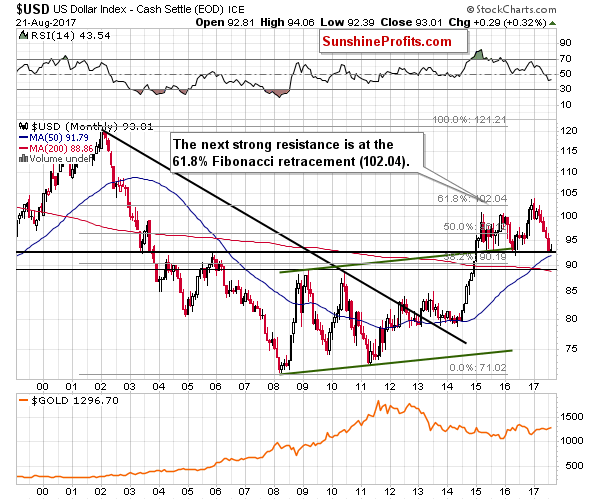Click the Open 92.81 value

225,23
